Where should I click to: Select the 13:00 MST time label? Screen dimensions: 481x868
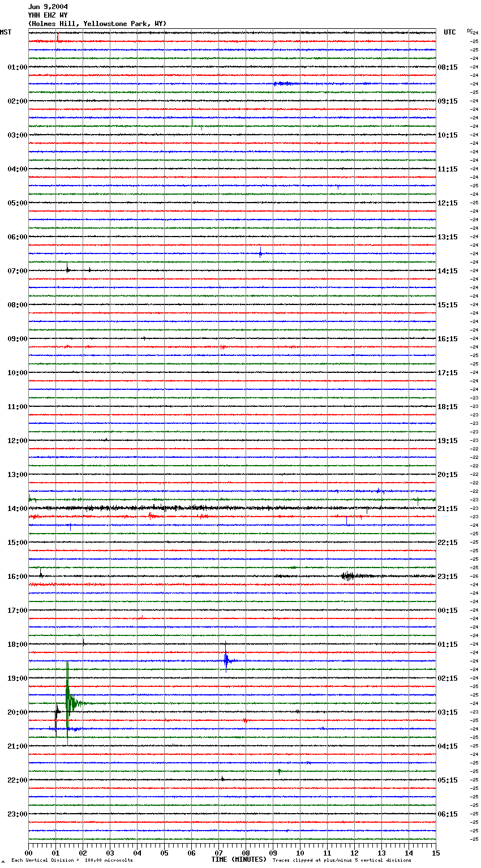[x=18, y=475]
